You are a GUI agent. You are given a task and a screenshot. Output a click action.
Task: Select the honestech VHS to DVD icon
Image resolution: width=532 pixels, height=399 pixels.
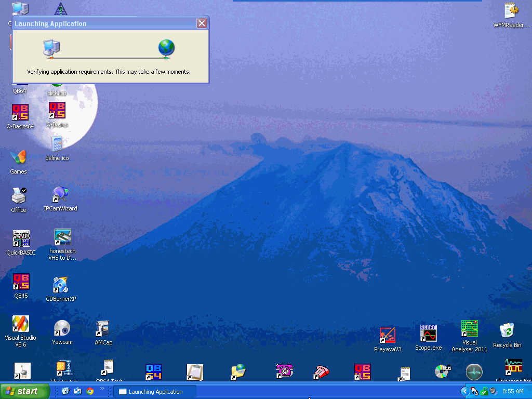coord(62,237)
